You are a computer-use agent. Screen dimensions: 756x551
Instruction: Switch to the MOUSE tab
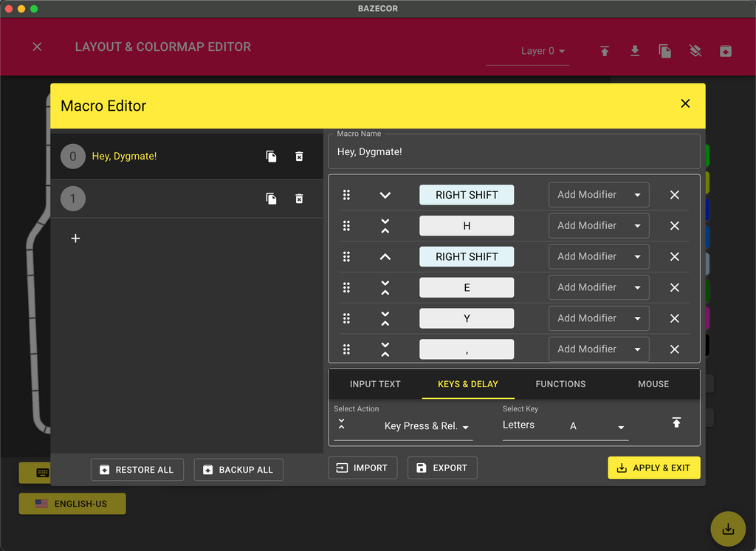pos(653,384)
